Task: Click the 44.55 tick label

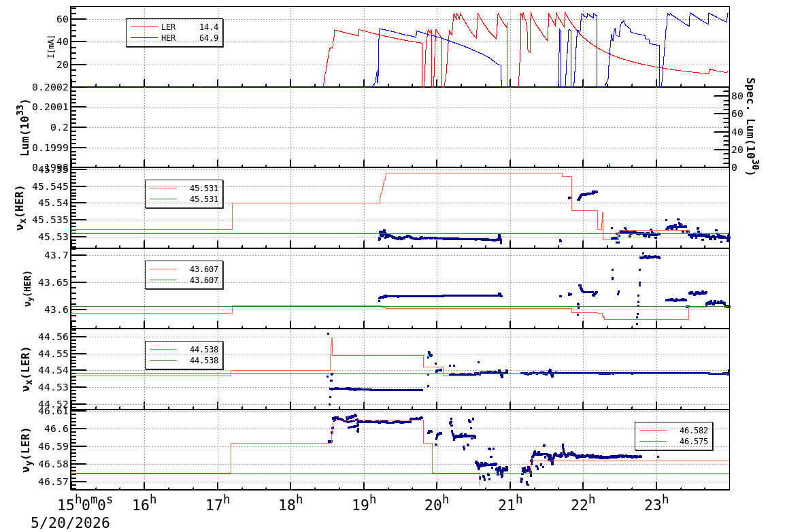Action: (54, 354)
